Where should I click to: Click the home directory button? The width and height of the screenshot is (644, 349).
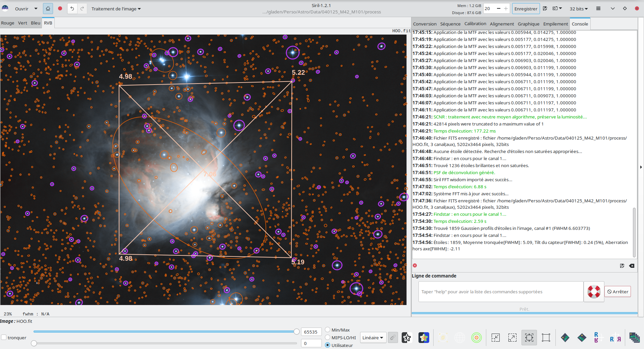pos(48,9)
